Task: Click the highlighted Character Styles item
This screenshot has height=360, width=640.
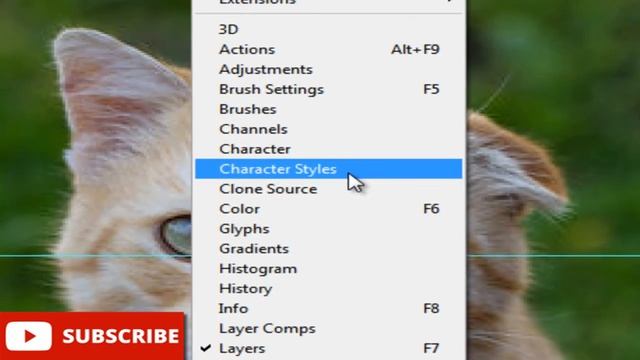Action: pyautogui.click(x=329, y=169)
